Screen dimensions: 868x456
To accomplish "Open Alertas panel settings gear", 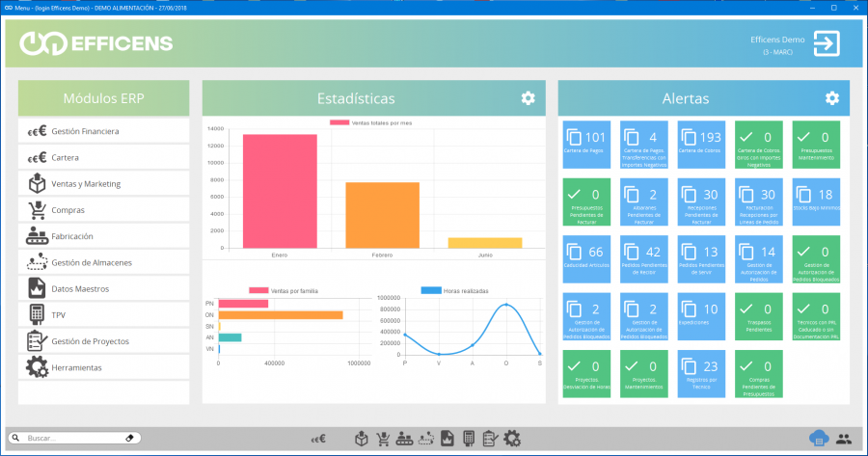I will (831, 98).
